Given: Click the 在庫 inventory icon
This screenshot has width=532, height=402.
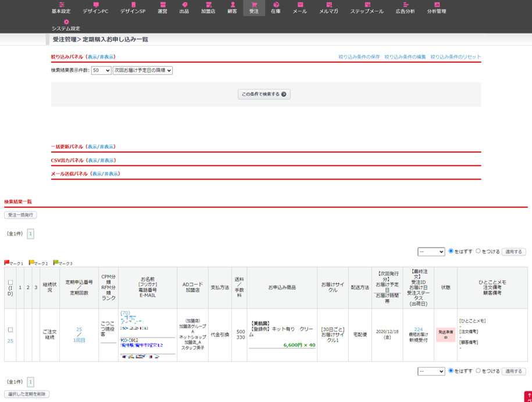Looking at the screenshot, I should (276, 5).
